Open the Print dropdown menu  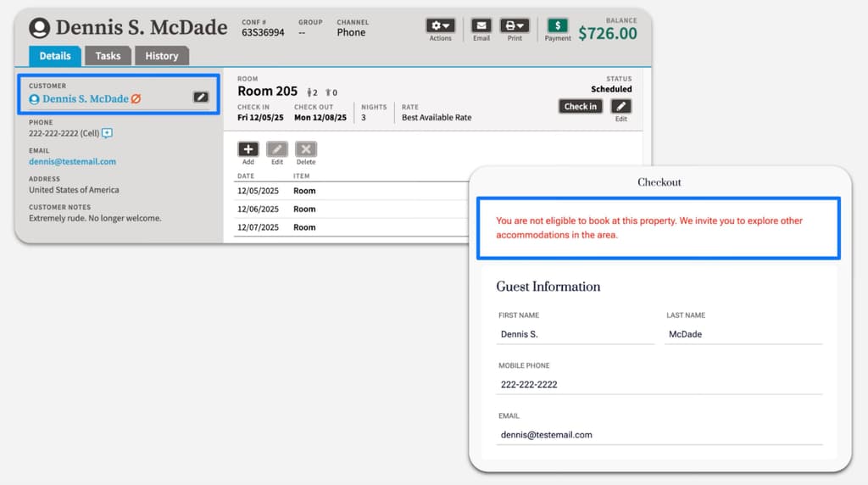click(x=515, y=25)
